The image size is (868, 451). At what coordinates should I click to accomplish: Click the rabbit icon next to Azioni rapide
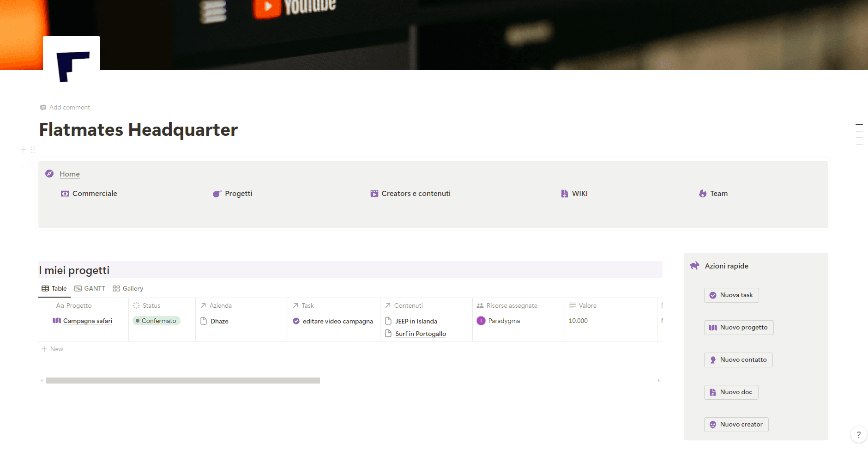[695, 266]
